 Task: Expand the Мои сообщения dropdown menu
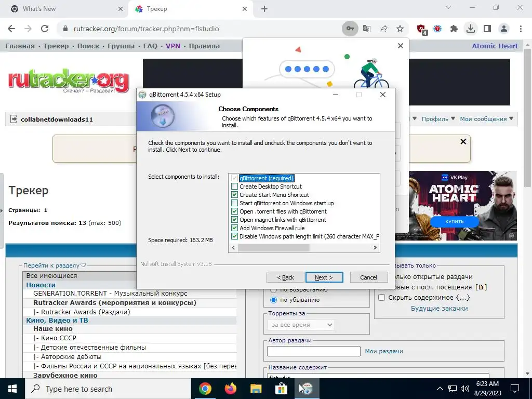486,119
